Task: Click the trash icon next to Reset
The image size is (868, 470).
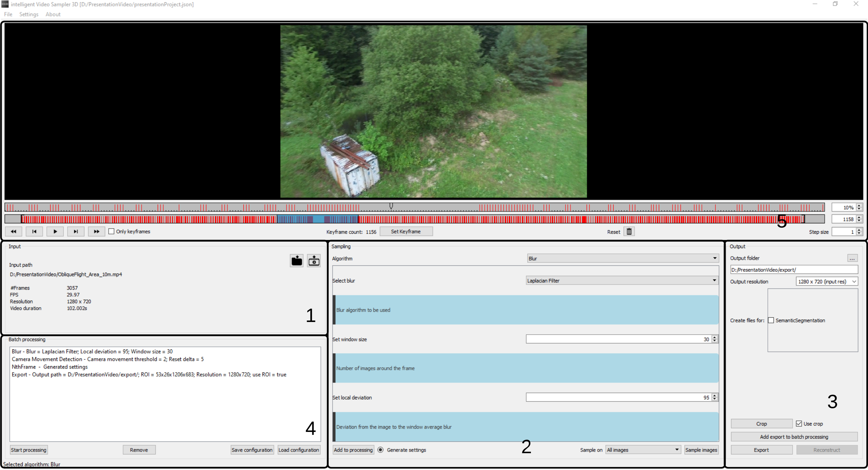Action: point(629,232)
